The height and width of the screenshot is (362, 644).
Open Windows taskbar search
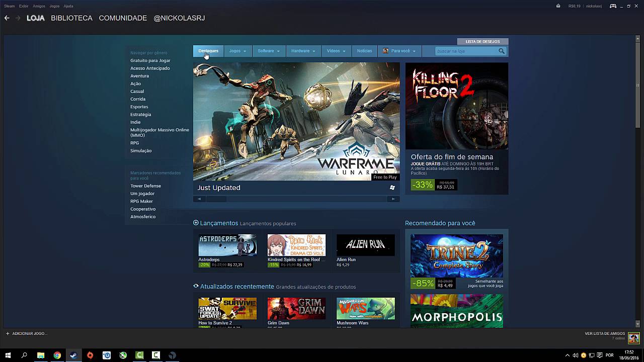[24, 355]
